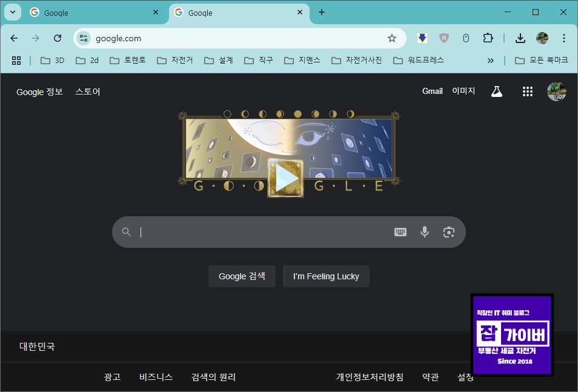The width and height of the screenshot is (578, 392).
Task: Play the moon phases Google Doodle
Action: point(286,179)
